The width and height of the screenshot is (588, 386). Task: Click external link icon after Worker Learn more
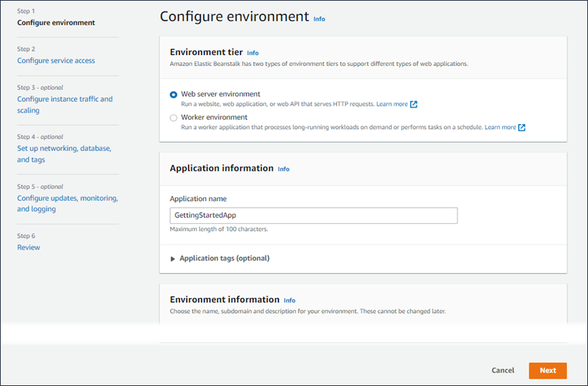(521, 127)
